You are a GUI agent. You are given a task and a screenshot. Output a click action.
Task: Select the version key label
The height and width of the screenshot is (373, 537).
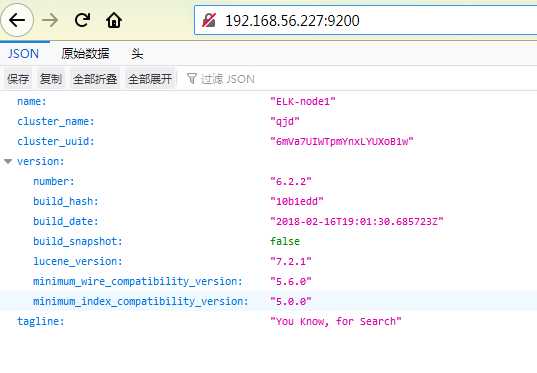coord(41,161)
